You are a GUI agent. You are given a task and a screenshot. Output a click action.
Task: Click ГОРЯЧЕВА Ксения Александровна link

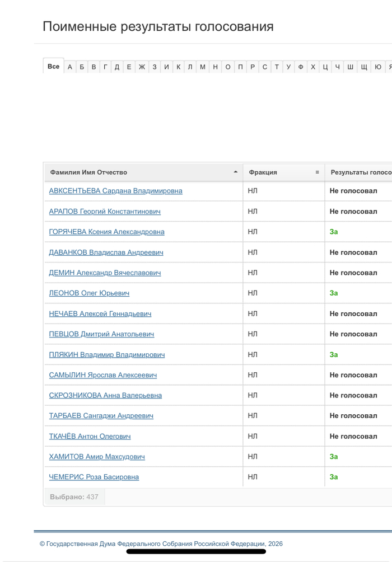click(106, 232)
